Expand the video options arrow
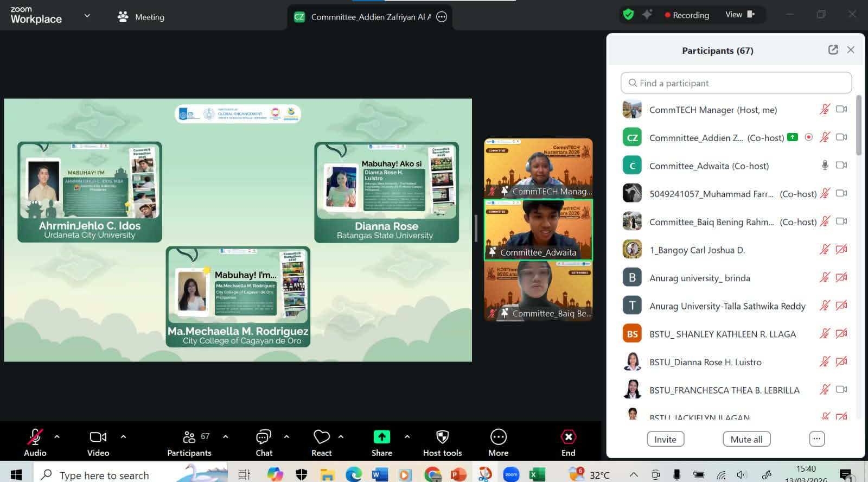 point(123,436)
